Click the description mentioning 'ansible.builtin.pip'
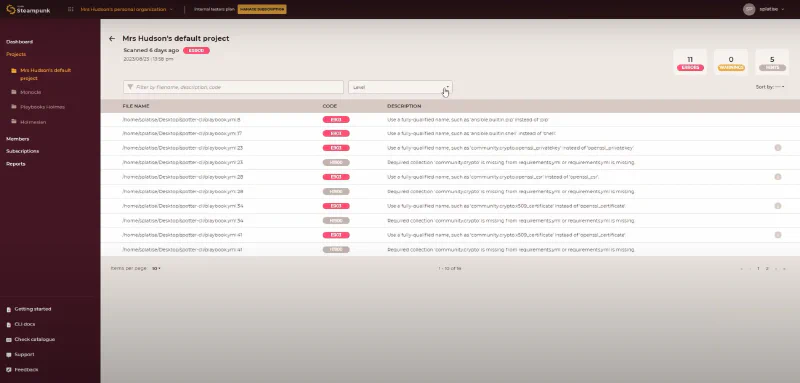This screenshot has height=383, width=800. pyautogui.click(x=468, y=119)
